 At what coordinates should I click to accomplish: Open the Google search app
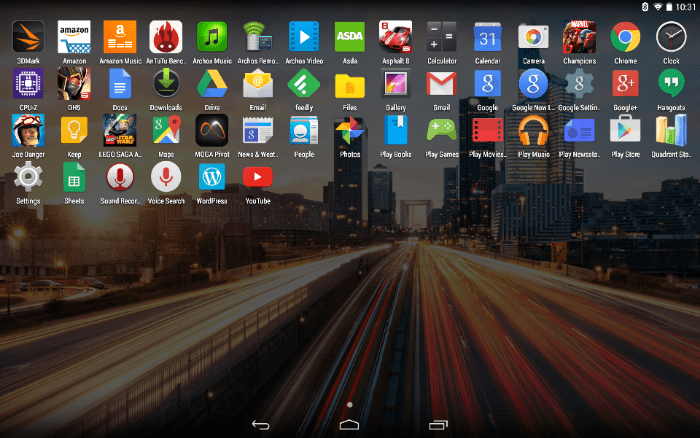coord(488,83)
